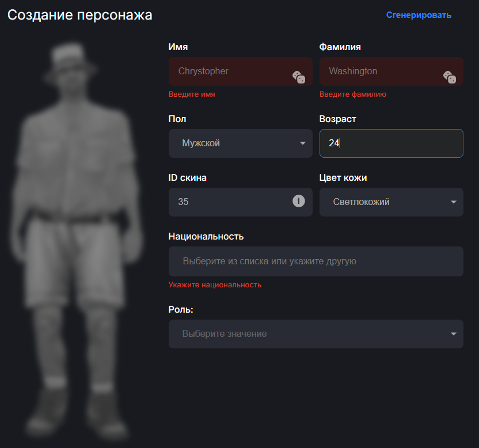Image resolution: width=479 pixels, height=448 pixels.
Task: Click the Создание персонажа heading
Action: [79, 15]
